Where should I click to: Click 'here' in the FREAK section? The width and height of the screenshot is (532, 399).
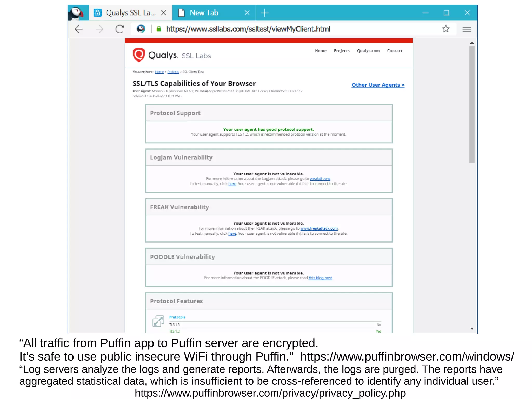[x=232, y=234]
